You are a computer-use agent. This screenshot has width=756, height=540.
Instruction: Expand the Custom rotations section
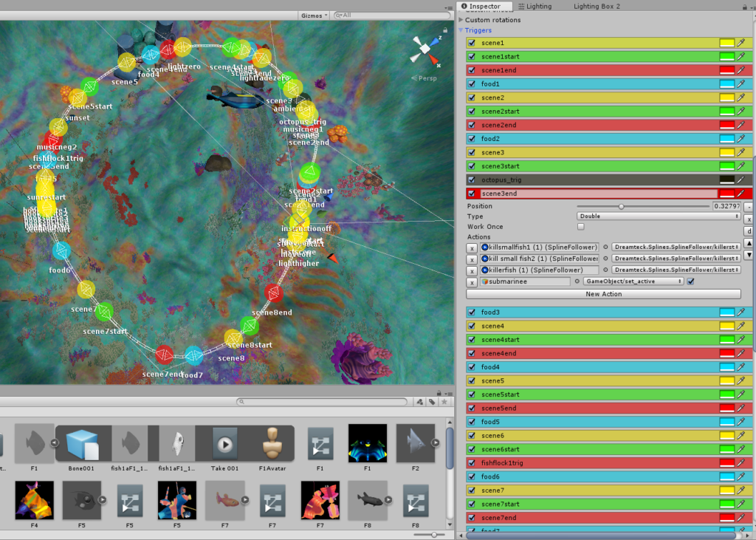461,20
